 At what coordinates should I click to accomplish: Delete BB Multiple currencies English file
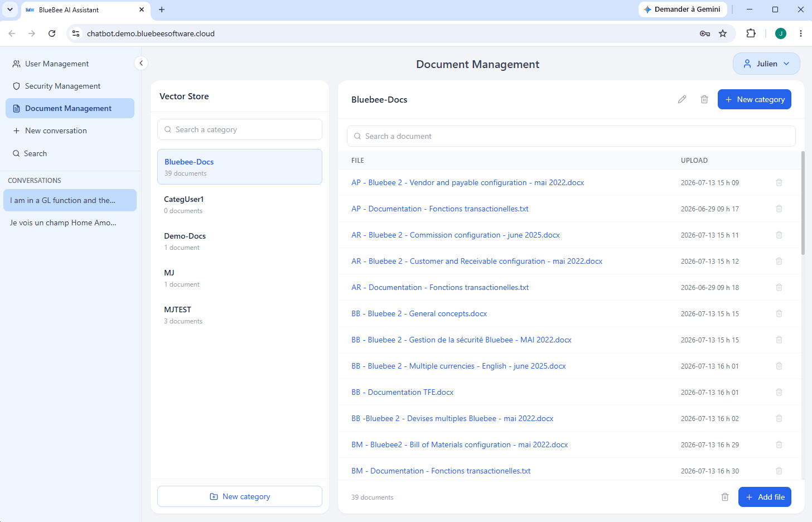(x=779, y=366)
